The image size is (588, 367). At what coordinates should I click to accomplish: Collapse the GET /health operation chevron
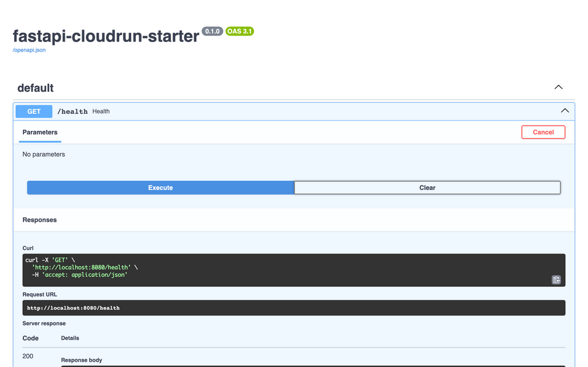click(565, 111)
